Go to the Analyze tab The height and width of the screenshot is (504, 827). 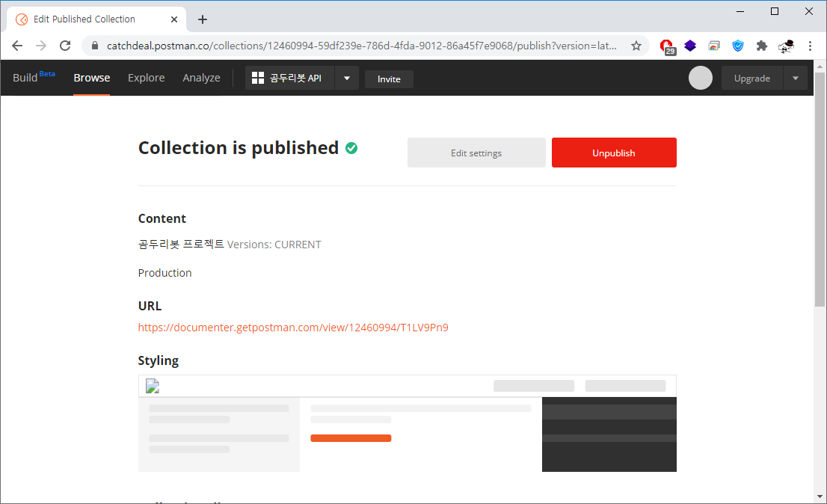pyautogui.click(x=201, y=78)
